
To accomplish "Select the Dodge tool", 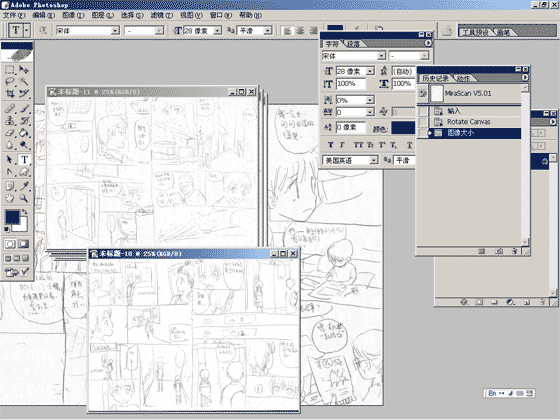I will [24, 145].
